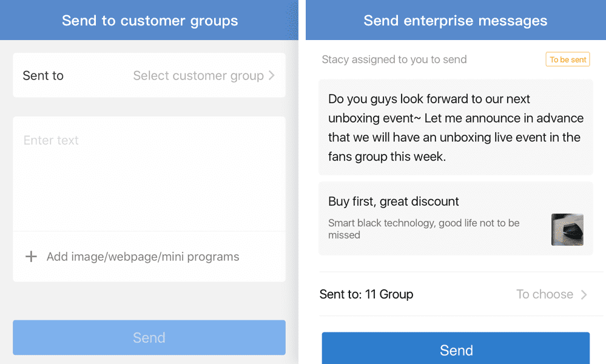
Task: Click the Sent to label on left panel
Action: (43, 76)
